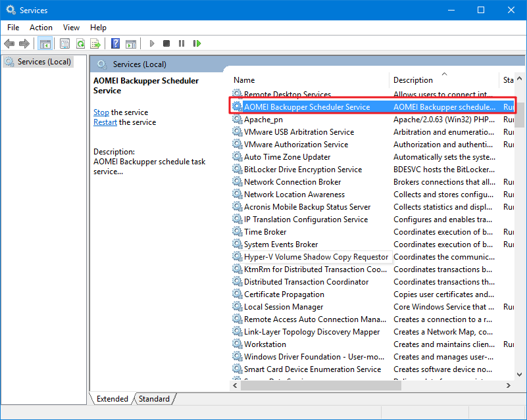Screen dimensions: 527x420
Task: Click the Pause Service toolbar icon
Action: click(x=182, y=43)
